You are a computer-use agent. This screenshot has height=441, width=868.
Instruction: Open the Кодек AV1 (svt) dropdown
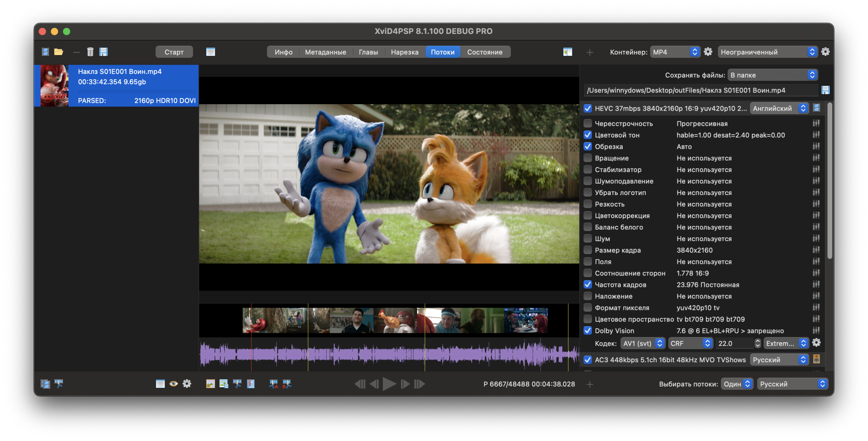tap(643, 343)
